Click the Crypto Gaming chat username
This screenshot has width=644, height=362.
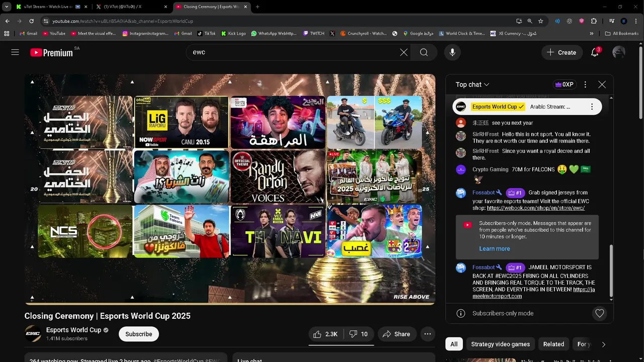[x=491, y=169]
